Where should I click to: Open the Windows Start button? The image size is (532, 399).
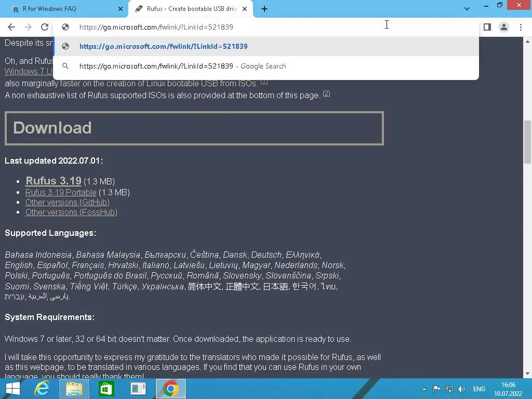[13, 389]
